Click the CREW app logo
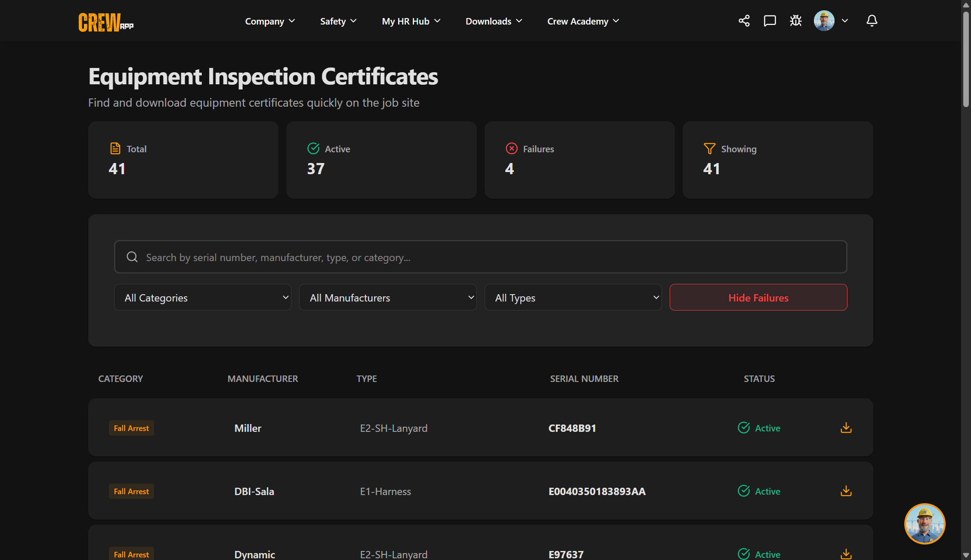The image size is (971, 560). [106, 22]
